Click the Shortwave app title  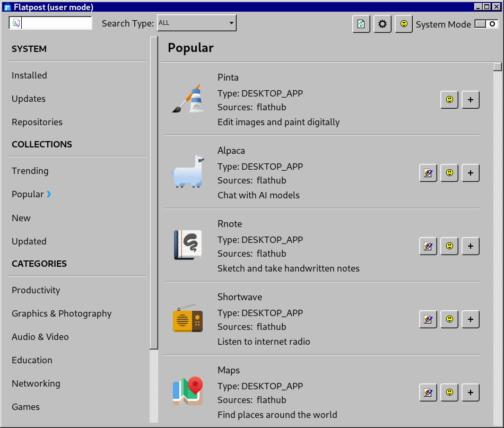click(x=240, y=297)
